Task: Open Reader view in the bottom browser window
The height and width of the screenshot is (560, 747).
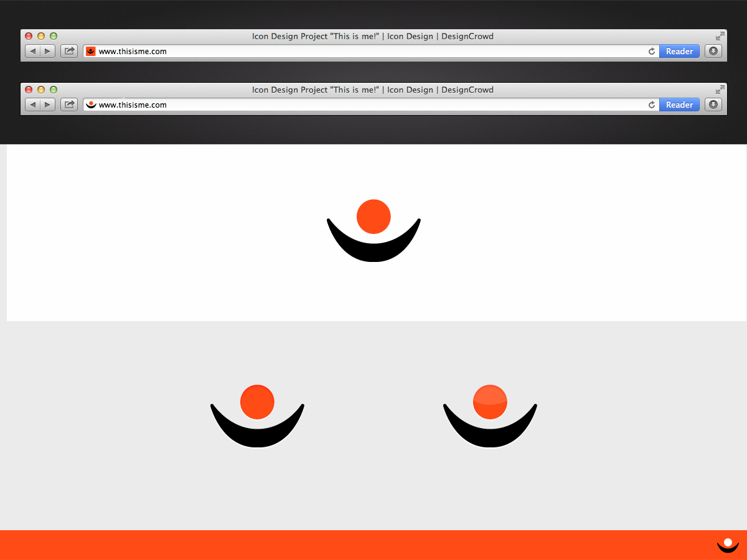Action: point(679,105)
